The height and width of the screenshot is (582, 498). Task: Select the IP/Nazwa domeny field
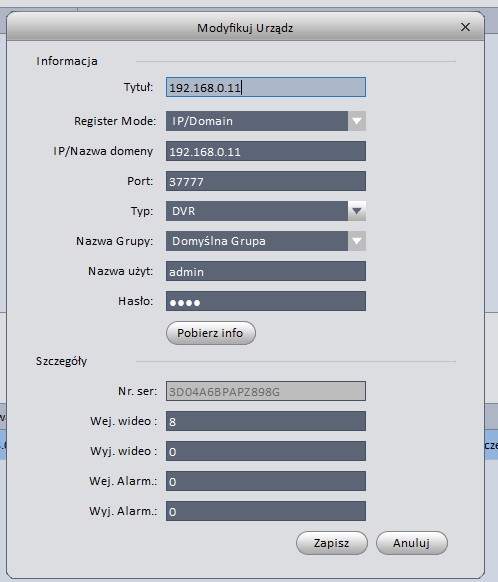pyautogui.click(x=266, y=151)
